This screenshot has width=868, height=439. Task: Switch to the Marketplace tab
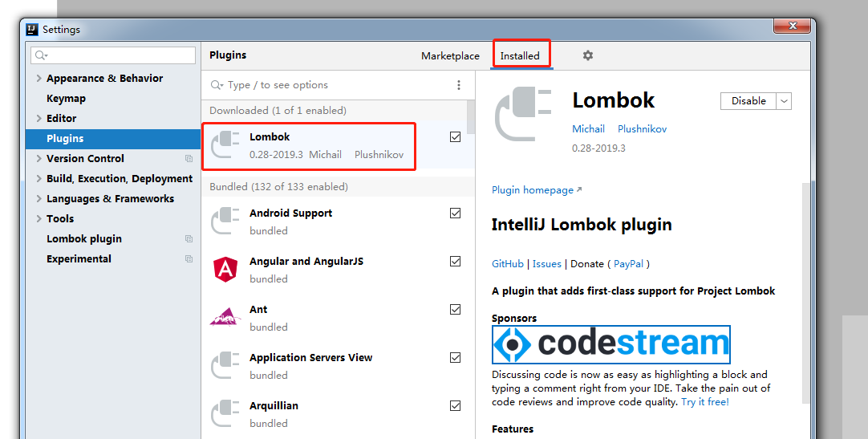(450, 56)
